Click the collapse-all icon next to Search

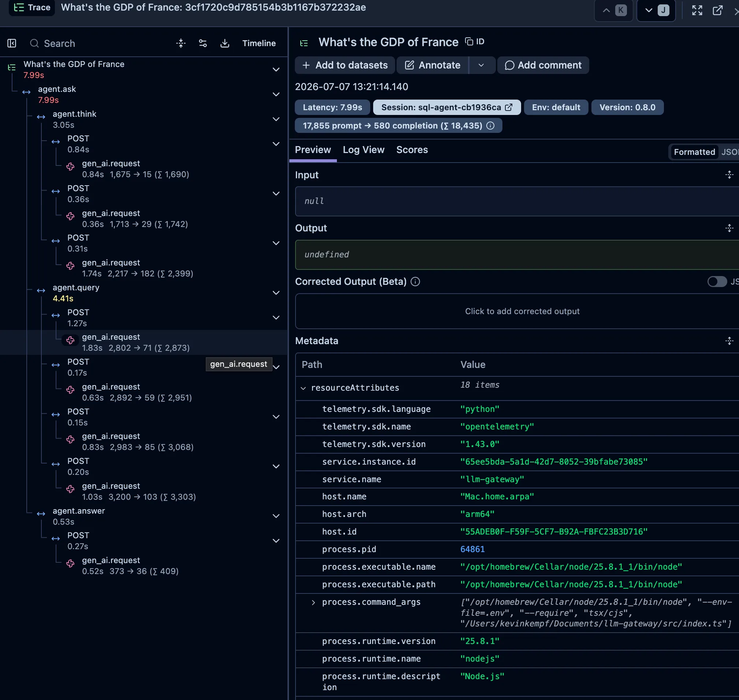pyautogui.click(x=181, y=43)
